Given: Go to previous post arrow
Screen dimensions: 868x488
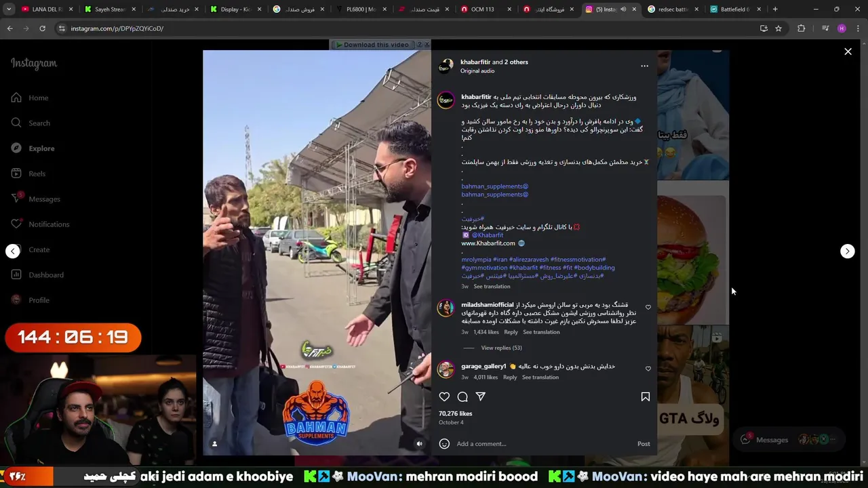Looking at the screenshot, I should pos(13,251).
